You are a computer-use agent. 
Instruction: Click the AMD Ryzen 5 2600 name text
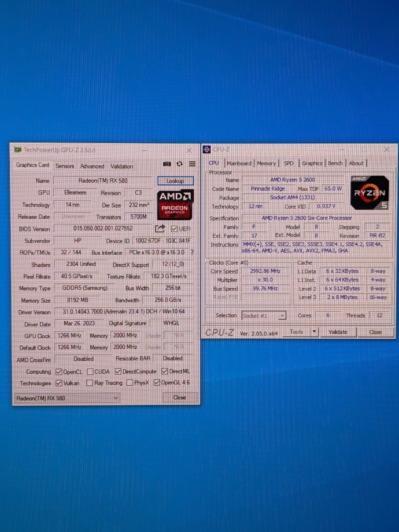[x=293, y=180]
